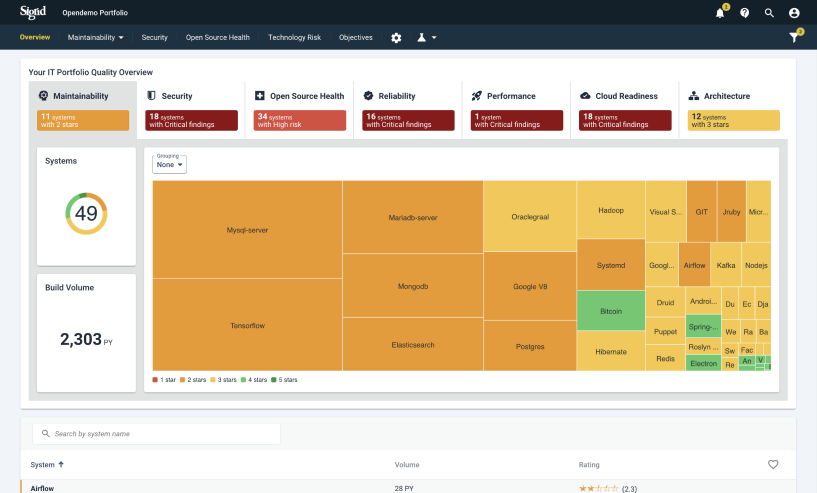
Task: Click the favorites heart column icon
Action: point(773,464)
